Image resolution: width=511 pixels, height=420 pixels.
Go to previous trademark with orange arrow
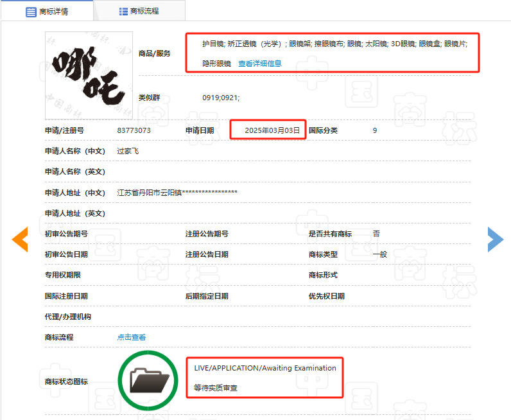(20, 239)
